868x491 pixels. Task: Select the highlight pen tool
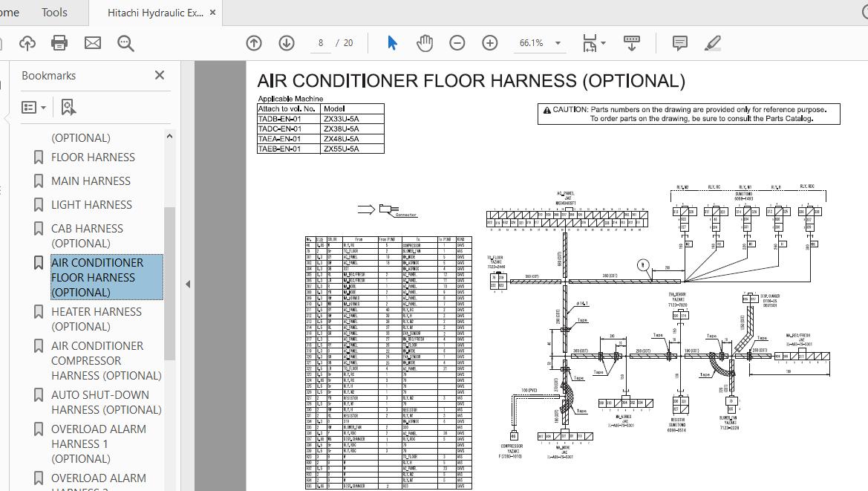(x=713, y=43)
